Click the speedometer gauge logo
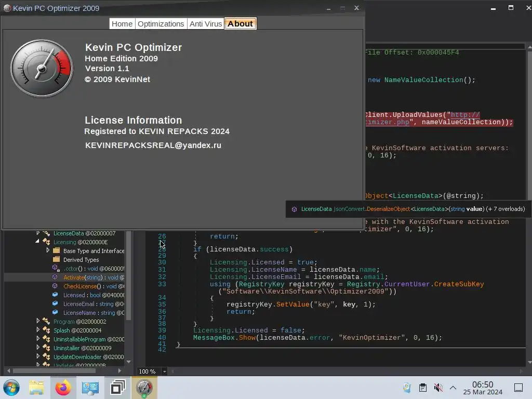Viewport: 532px width, 399px height. (x=42, y=68)
